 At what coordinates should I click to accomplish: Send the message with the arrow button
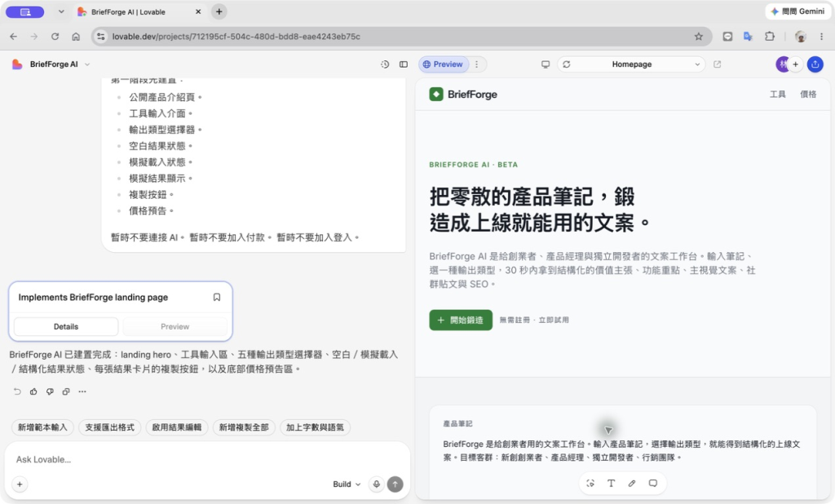[x=395, y=484]
